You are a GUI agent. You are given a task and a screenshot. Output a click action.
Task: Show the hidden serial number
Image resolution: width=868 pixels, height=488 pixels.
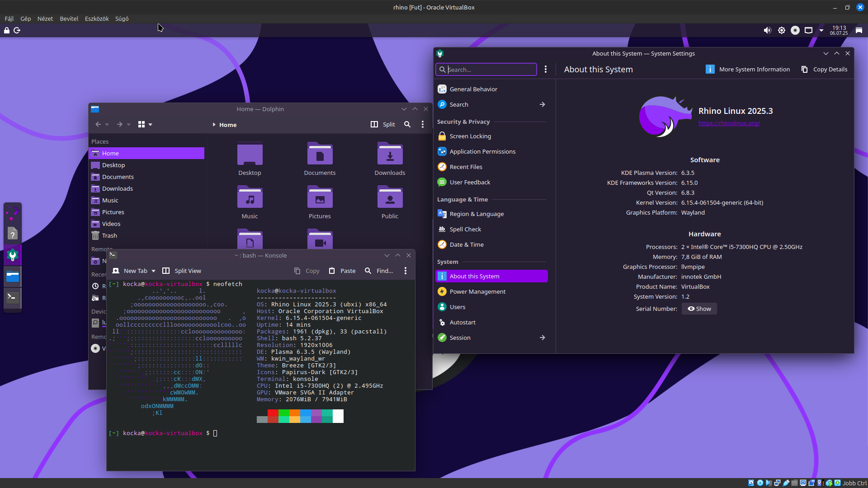pyautogui.click(x=699, y=309)
